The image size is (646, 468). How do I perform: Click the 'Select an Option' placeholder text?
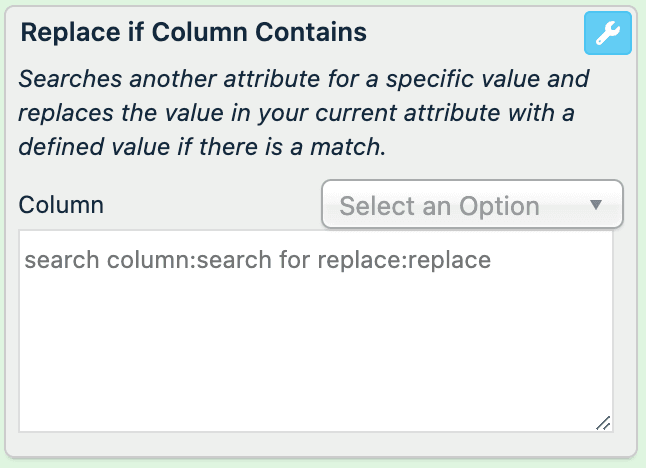[439, 207]
